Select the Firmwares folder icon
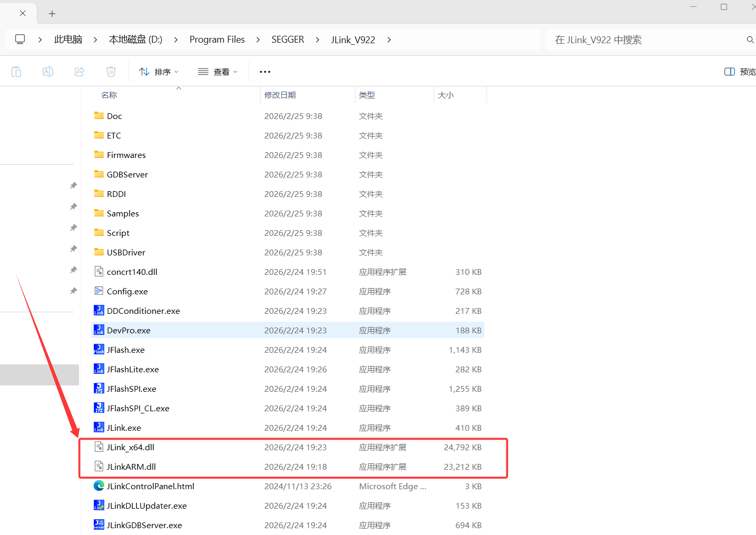 coord(99,155)
